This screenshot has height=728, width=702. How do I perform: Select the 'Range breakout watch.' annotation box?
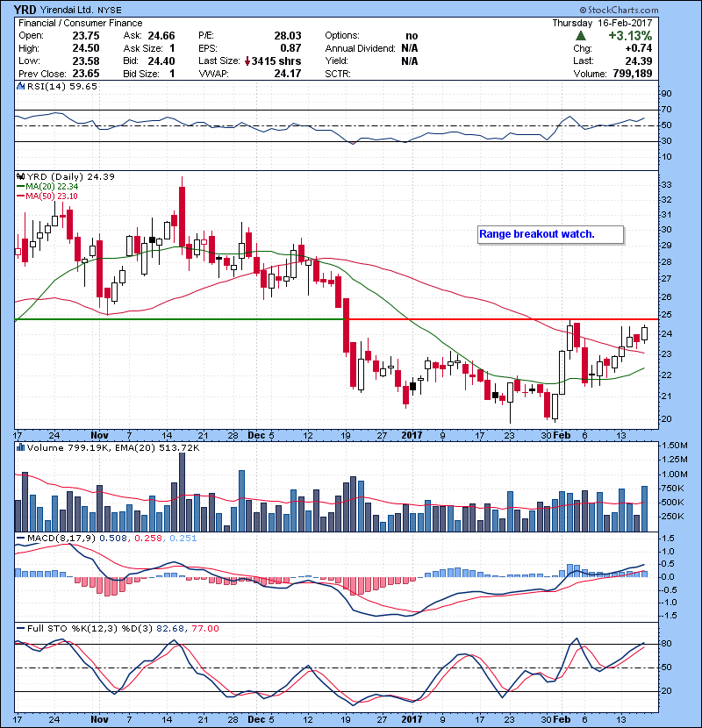550,234
